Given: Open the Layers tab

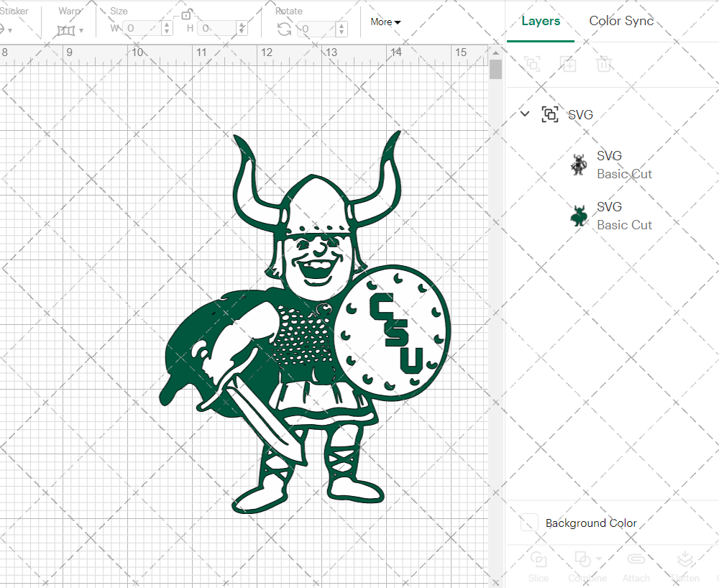Looking at the screenshot, I should coord(541,21).
